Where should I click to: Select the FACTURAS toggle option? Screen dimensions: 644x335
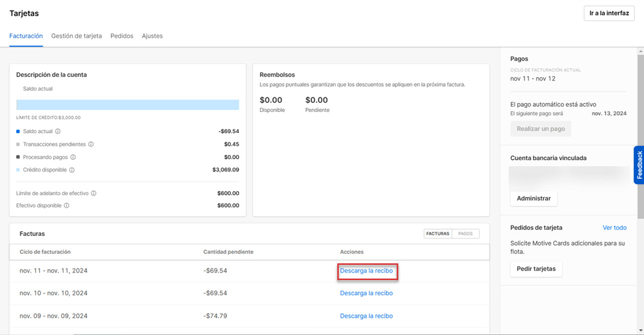point(438,234)
